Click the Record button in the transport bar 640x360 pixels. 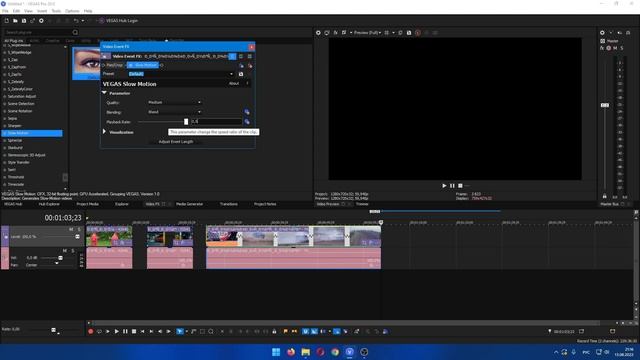pos(91,331)
